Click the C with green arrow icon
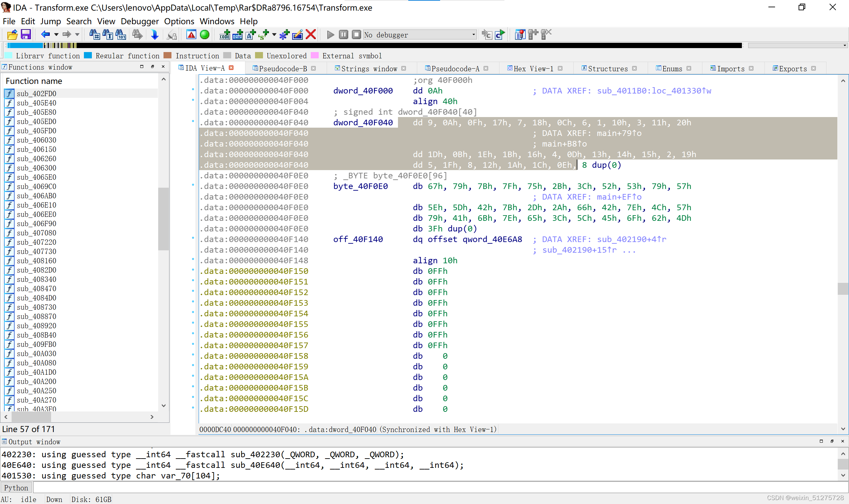849x504 pixels. [500, 34]
